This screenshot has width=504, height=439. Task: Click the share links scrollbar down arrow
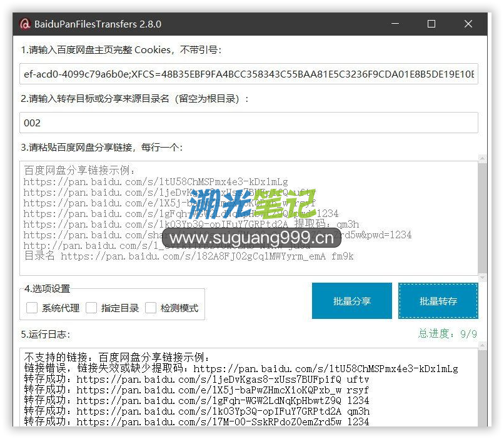click(482, 277)
